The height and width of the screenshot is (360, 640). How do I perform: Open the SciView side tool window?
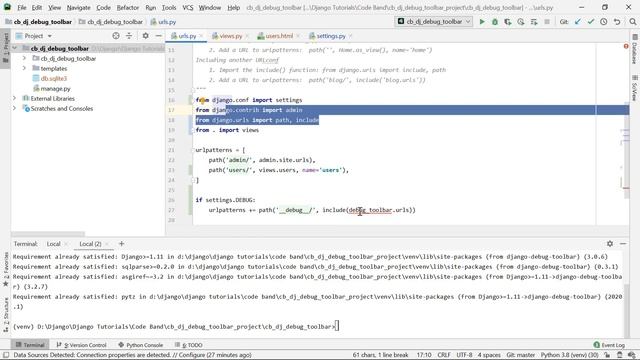635,88
